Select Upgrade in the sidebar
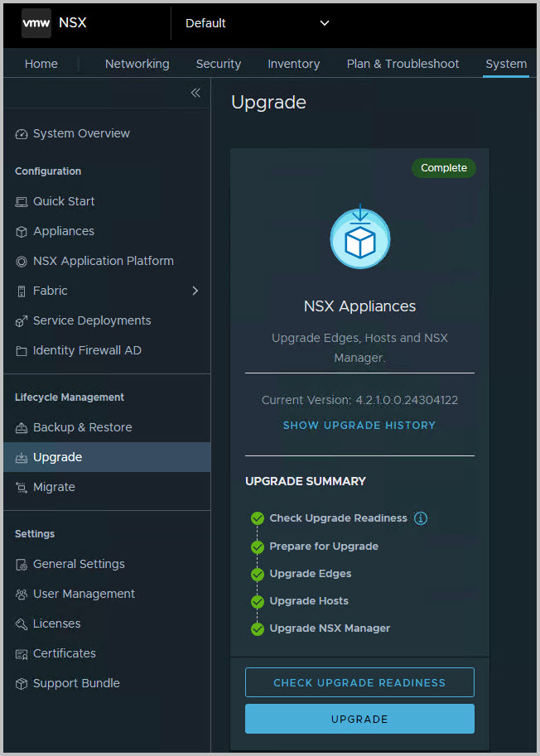Viewport: 540px width, 756px height. (x=57, y=457)
